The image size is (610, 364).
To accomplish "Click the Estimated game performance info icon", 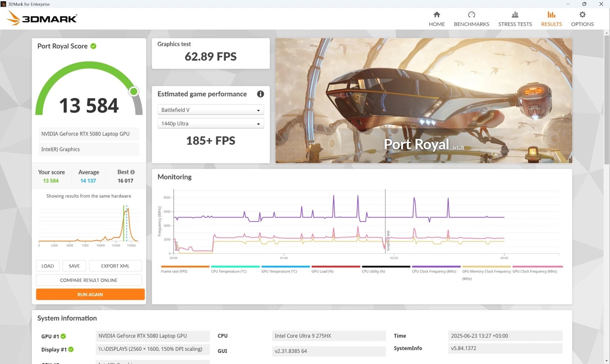I will click(x=261, y=94).
